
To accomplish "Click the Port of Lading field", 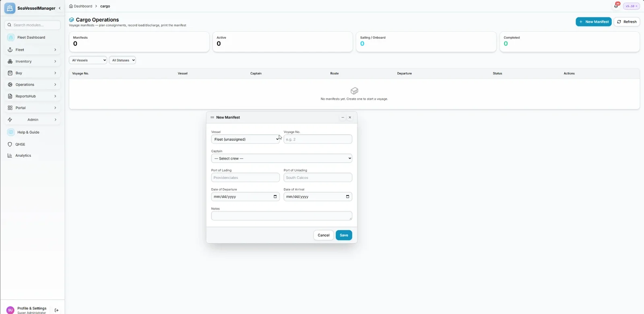I will tap(245, 177).
